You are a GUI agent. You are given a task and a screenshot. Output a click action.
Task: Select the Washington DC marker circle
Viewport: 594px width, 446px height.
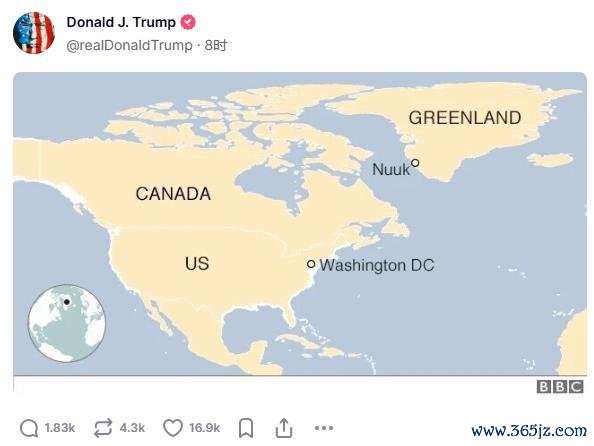pyautogui.click(x=311, y=264)
